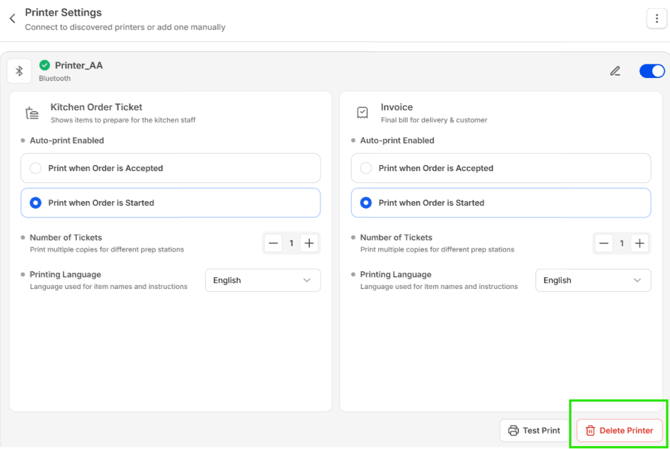Click the Invoice checklist icon
Screen dimensions: 670x449
(362, 113)
